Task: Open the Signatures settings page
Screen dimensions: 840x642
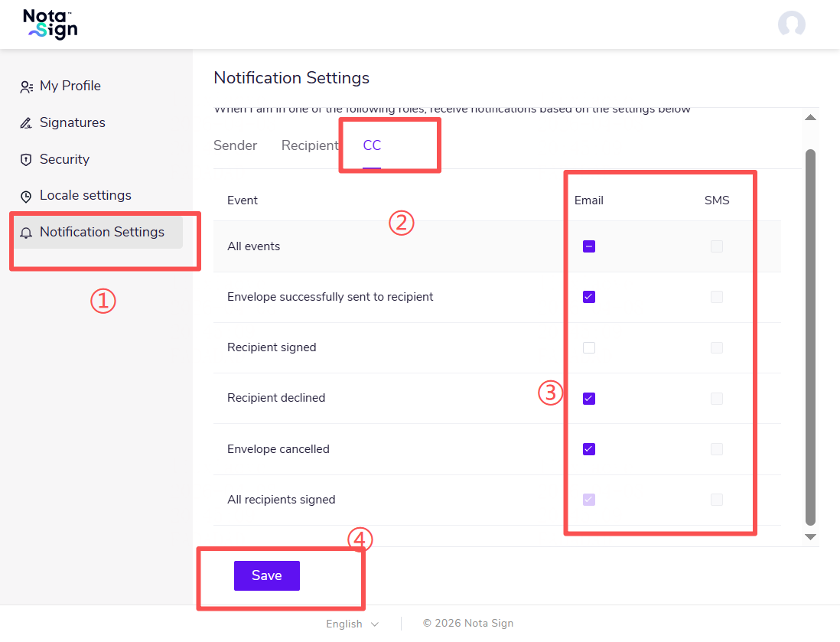Action: tap(72, 122)
